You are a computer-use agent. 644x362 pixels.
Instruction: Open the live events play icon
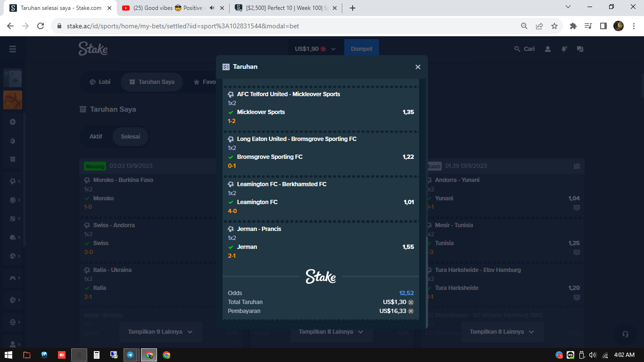(13, 122)
